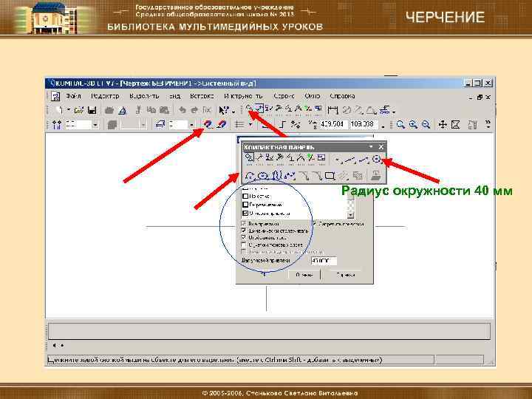Open the Сервис menu
Screen dimensions: 532x399
[x=284, y=96]
